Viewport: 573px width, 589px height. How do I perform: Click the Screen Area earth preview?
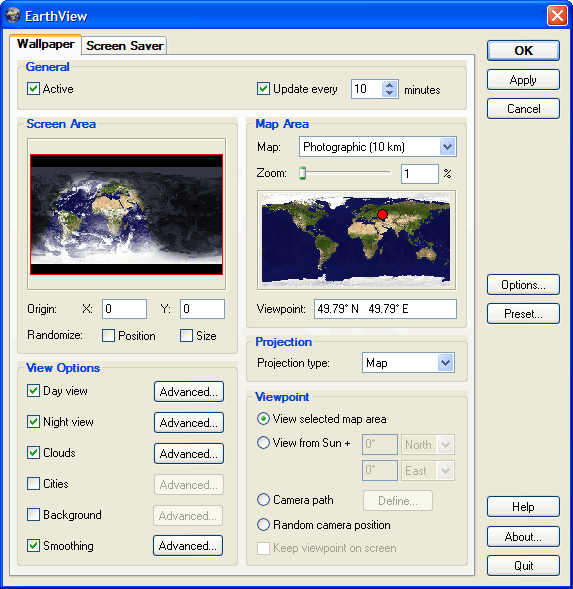tap(126, 214)
